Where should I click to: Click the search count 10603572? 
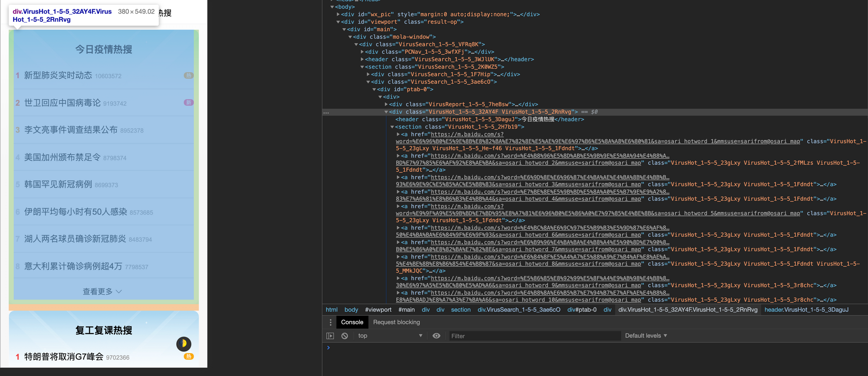click(108, 76)
